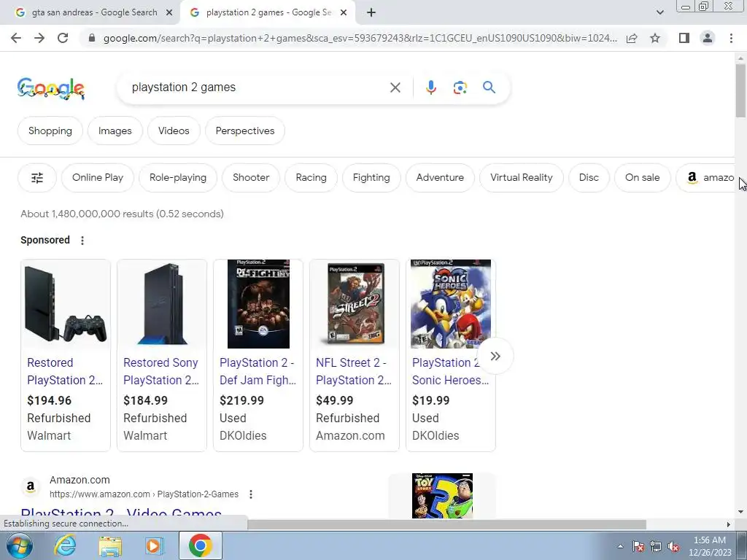Submit search with magnifier icon
747x560 pixels.
point(489,87)
